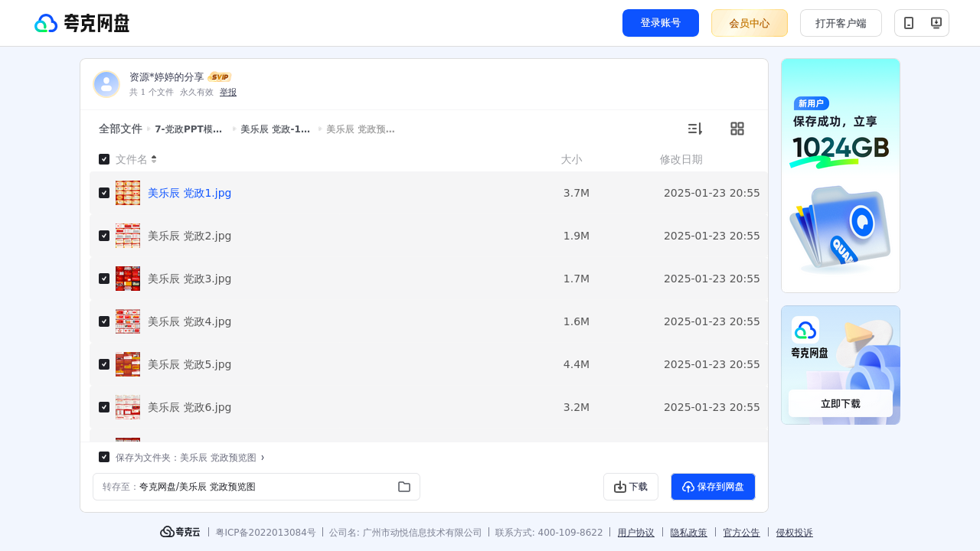Screen dimensions: 980x551
Task: Click the 转存至 destination path field
Action: [256, 487]
